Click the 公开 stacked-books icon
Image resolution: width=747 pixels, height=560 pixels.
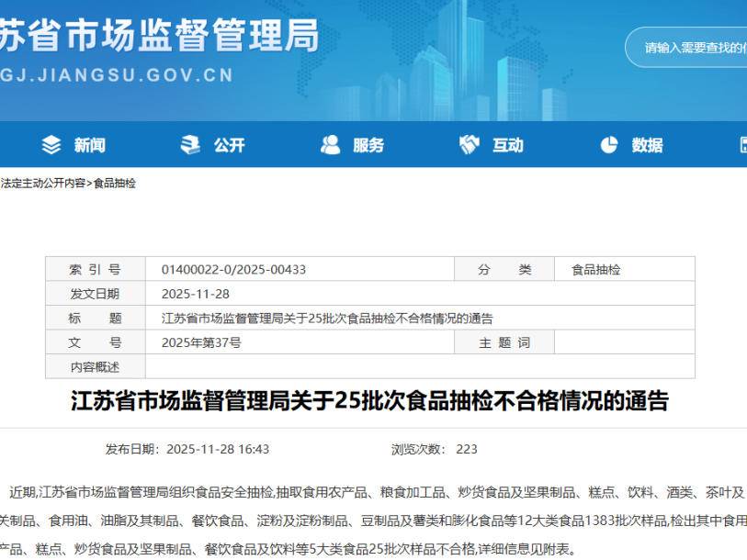188,143
